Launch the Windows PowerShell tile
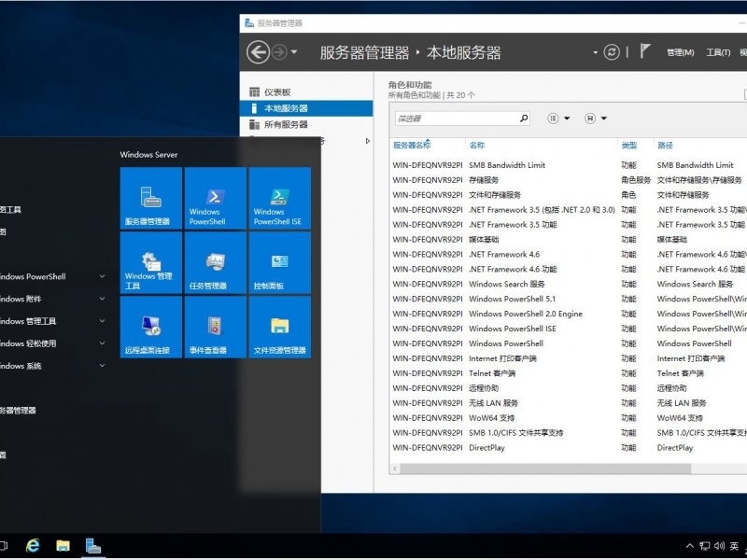 point(216,198)
